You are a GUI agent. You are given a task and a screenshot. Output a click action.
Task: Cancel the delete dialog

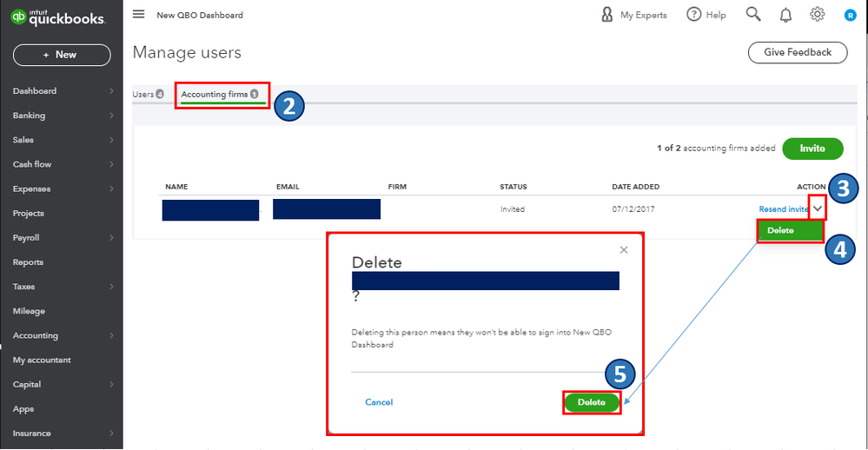click(379, 402)
